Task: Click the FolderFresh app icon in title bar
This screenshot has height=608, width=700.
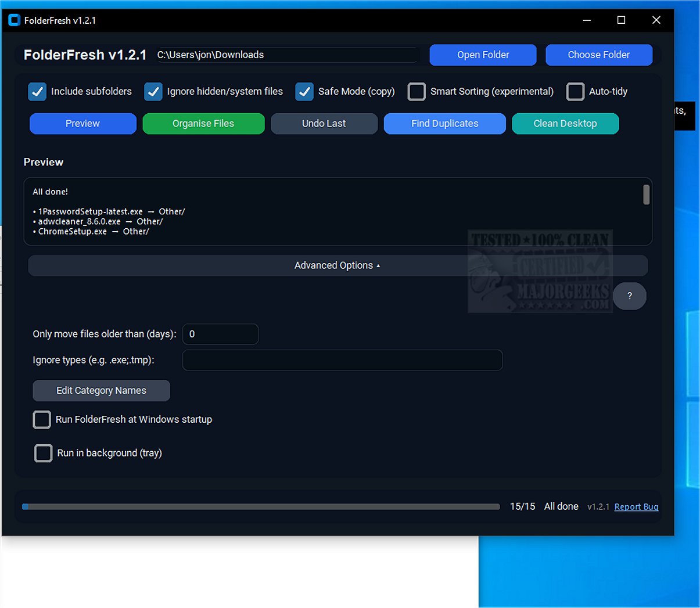Action: click(15, 20)
